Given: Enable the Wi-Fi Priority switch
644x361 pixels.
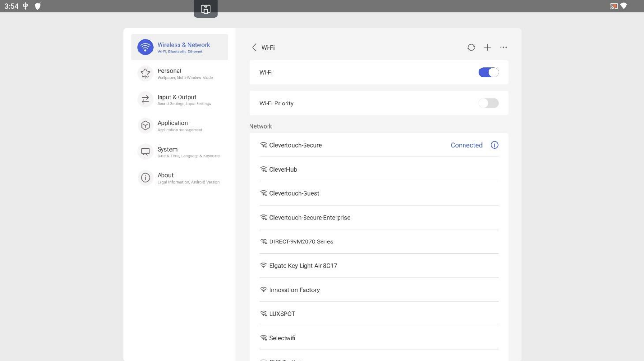Looking at the screenshot, I should 489,103.
